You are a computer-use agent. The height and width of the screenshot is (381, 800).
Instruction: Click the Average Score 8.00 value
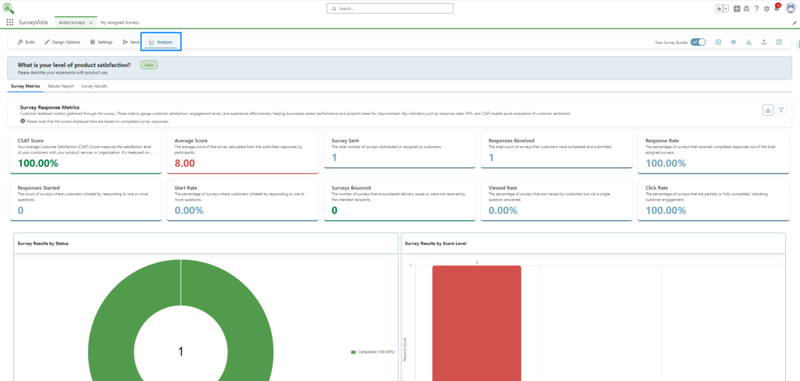[x=185, y=163]
